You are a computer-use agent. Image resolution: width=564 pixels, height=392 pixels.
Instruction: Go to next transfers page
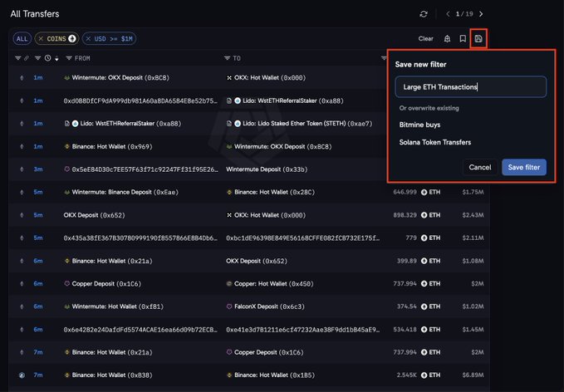pos(481,14)
